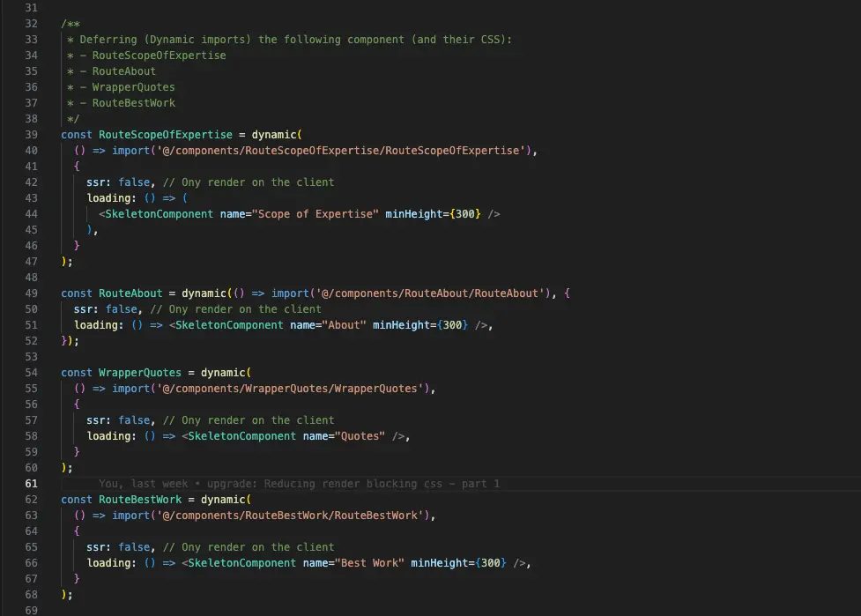Image resolution: width=861 pixels, height=616 pixels.
Task: Click the import path '@/components/RouteScopeOfExpertise/RouteScopeOfExpertise'
Action: pyautogui.click(x=340, y=151)
